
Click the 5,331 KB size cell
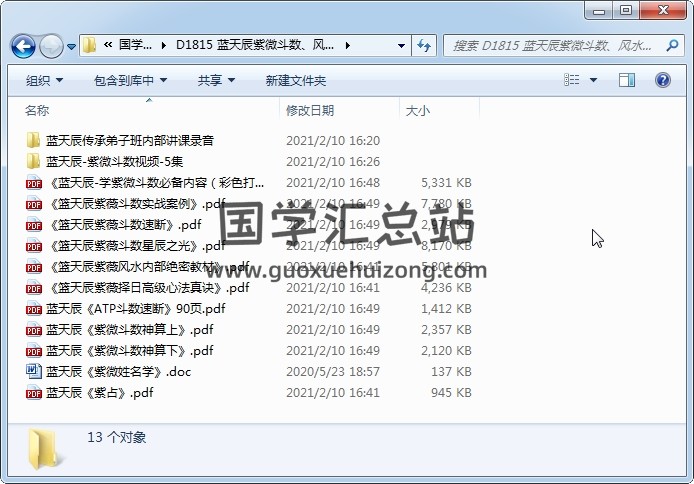446,183
